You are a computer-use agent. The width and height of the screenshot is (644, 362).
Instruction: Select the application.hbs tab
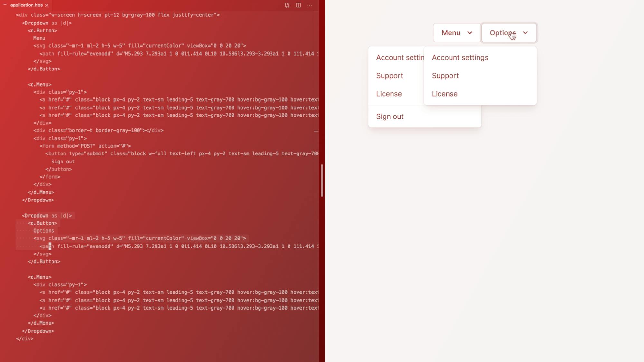(x=26, y=5)
